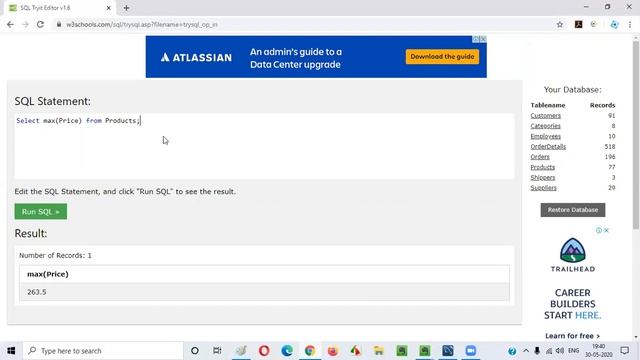This screenshot has height=360, width=640.
Task: Open Cortana circle icon in taskbar
Action: [x=195, y=351]
